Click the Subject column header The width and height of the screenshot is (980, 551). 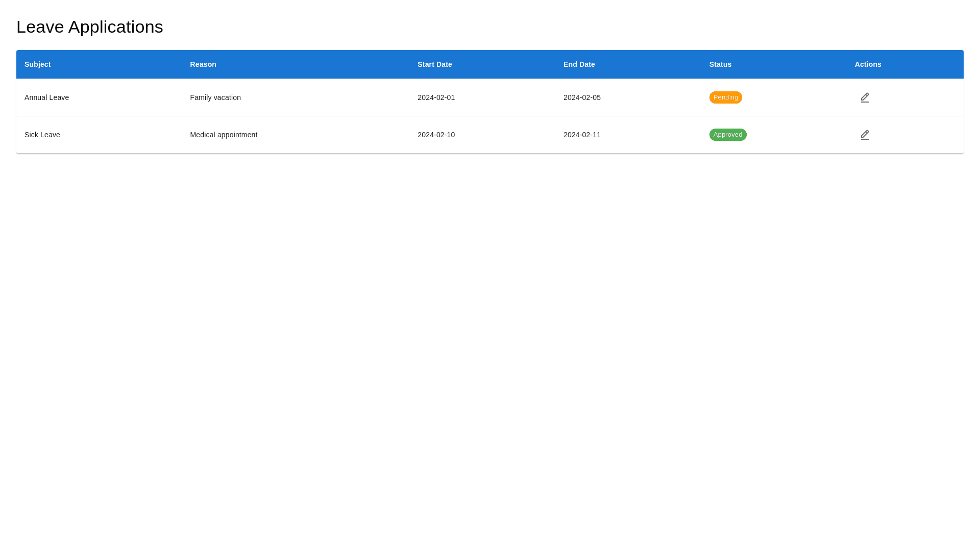click(37, 64)
